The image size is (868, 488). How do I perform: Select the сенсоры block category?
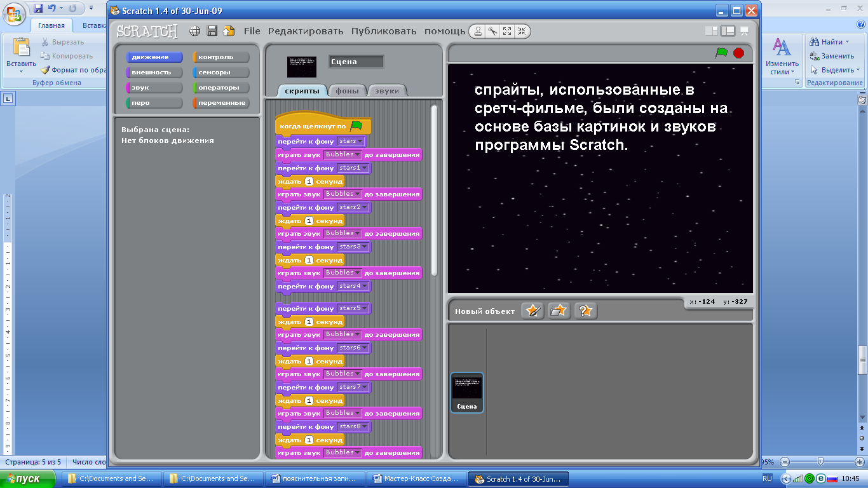coord(221,72)
